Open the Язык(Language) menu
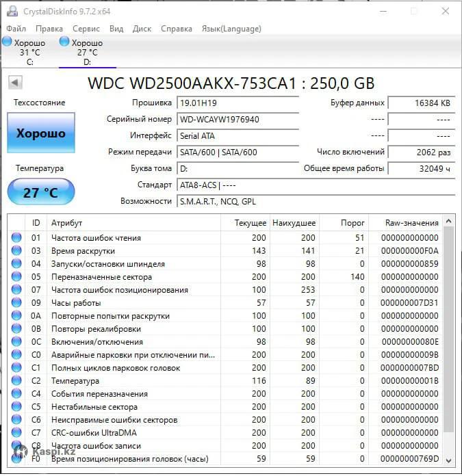462x476 pixels. (231, 29)
